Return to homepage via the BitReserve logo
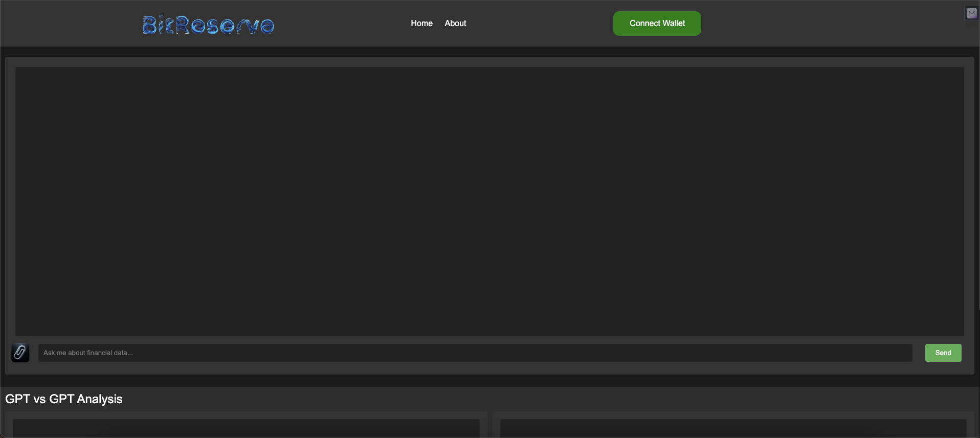Viewport: 980px width, 438px height. (208, 25)
